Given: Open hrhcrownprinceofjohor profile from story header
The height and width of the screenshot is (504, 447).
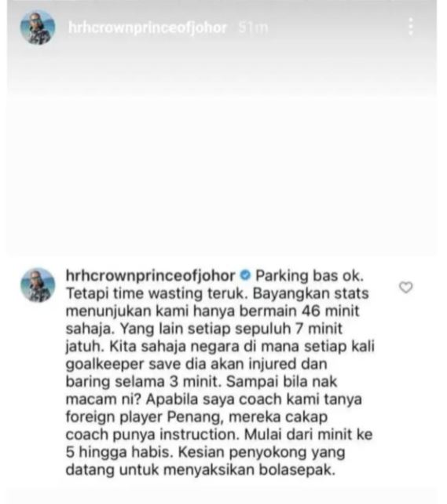Looking at the screenshot, I should [148, 28].
